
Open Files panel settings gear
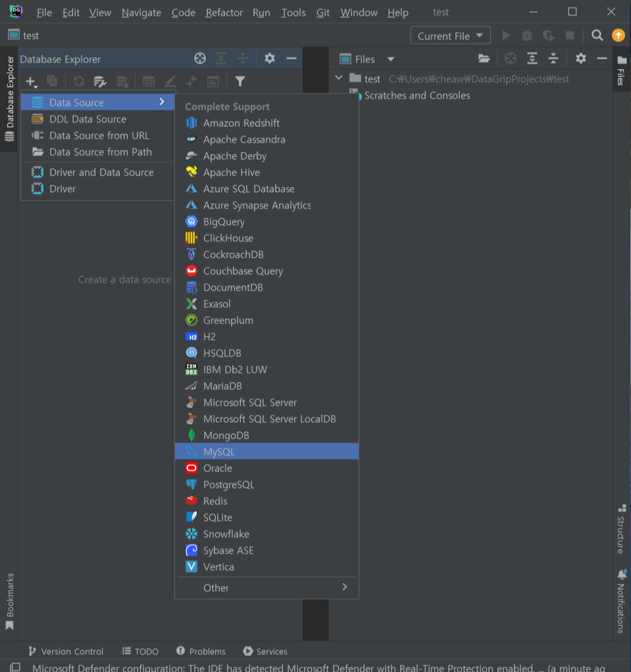pos(581,59)
